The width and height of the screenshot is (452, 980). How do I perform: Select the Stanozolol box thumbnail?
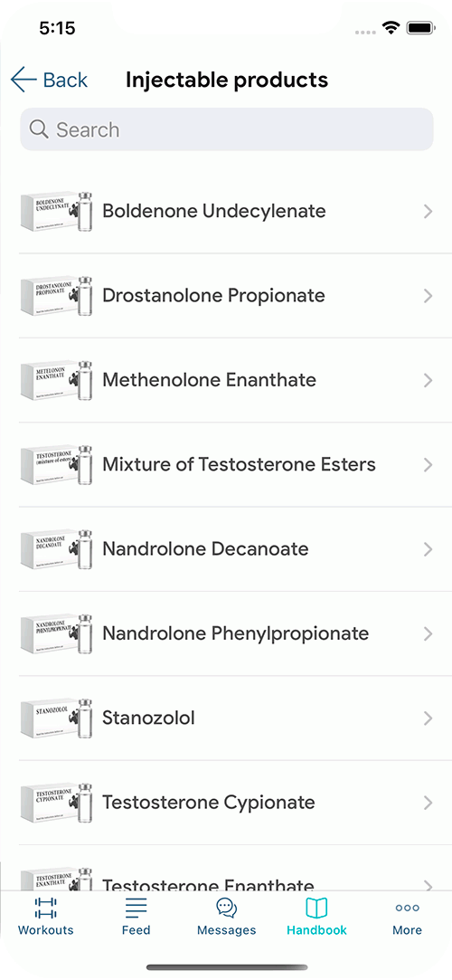(x=57, y=718)
